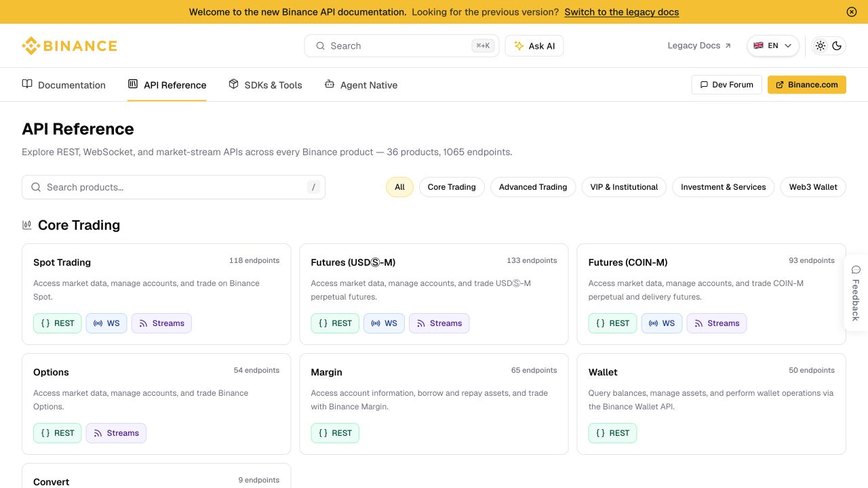Click the '93 endpoints' count on Futures COIN-M

click(x=812, y=260)
